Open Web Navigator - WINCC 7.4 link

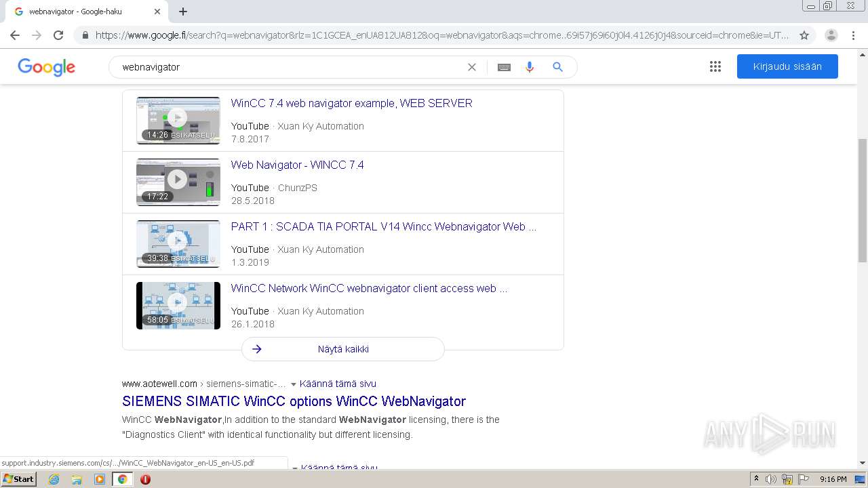point(297,165)
